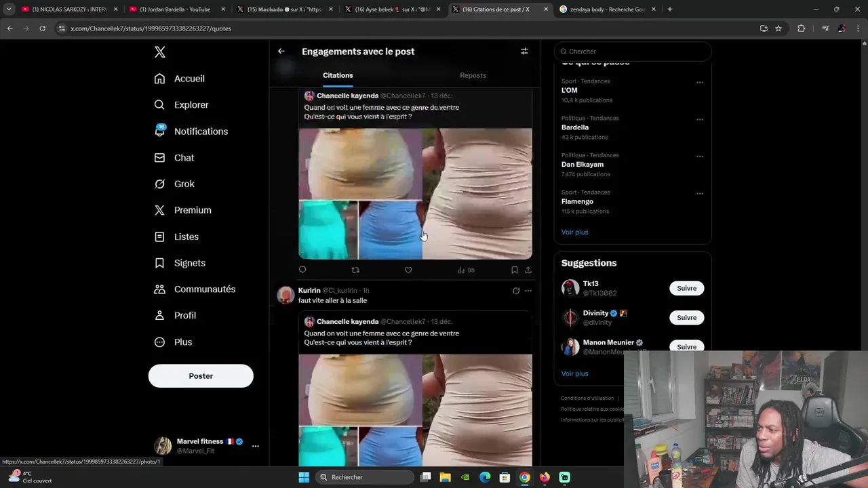Open the Plus more menu

pos(173,342)
